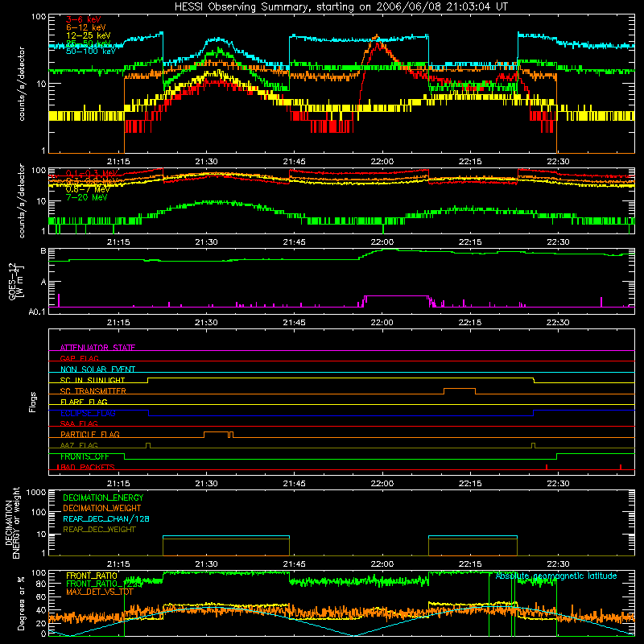Click 21:15 tick label under top panel
644x644 pixels.
click(118, 162)
